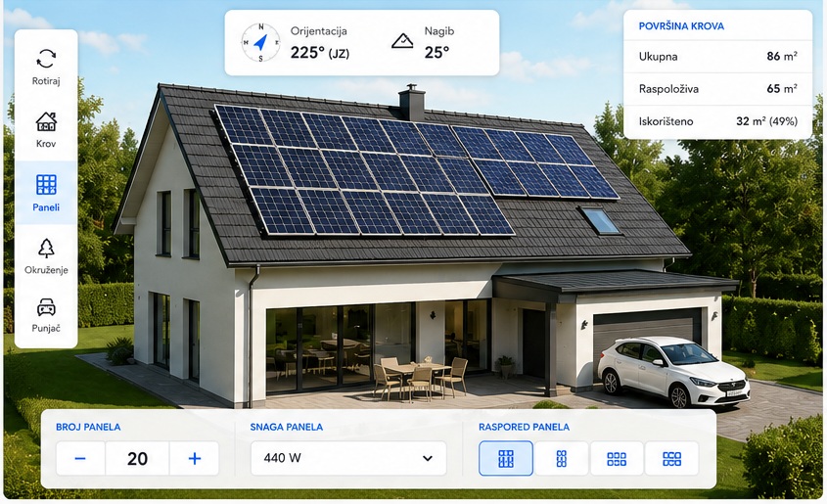Increase panel count with plus button
The image size is (827, 504).
[195, 459]
